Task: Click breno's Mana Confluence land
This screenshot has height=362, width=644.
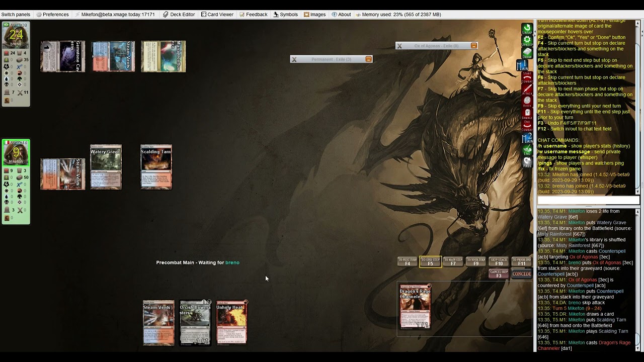Action: pos(164,56)
